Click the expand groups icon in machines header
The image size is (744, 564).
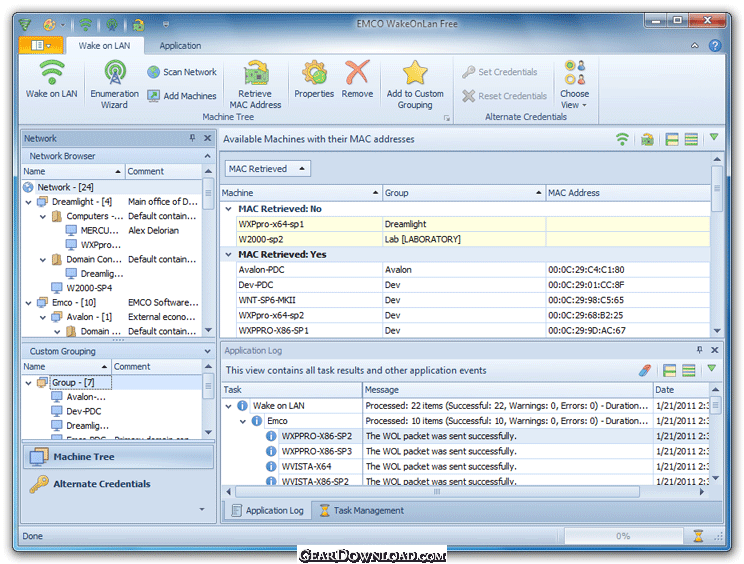point(672,139)
